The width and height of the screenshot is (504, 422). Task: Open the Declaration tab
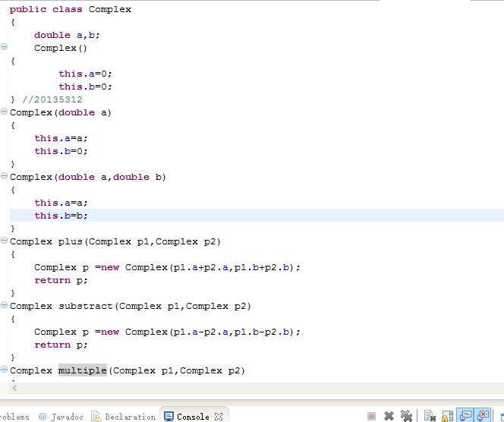pyautogui.click(x=124, y=417)
